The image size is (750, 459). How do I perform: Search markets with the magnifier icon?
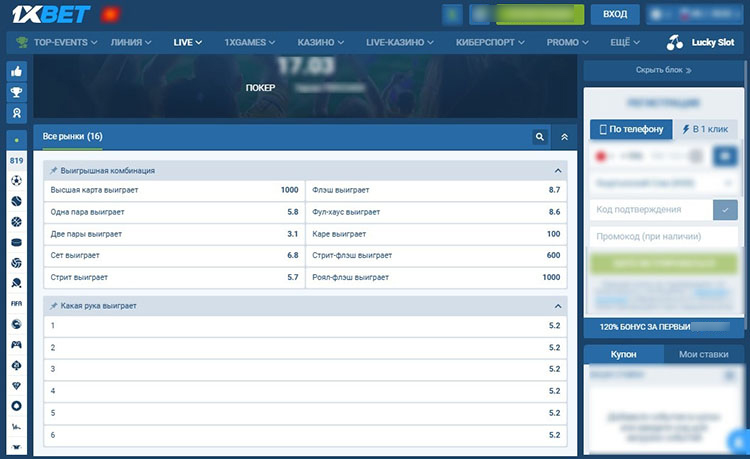pos(540,137)
